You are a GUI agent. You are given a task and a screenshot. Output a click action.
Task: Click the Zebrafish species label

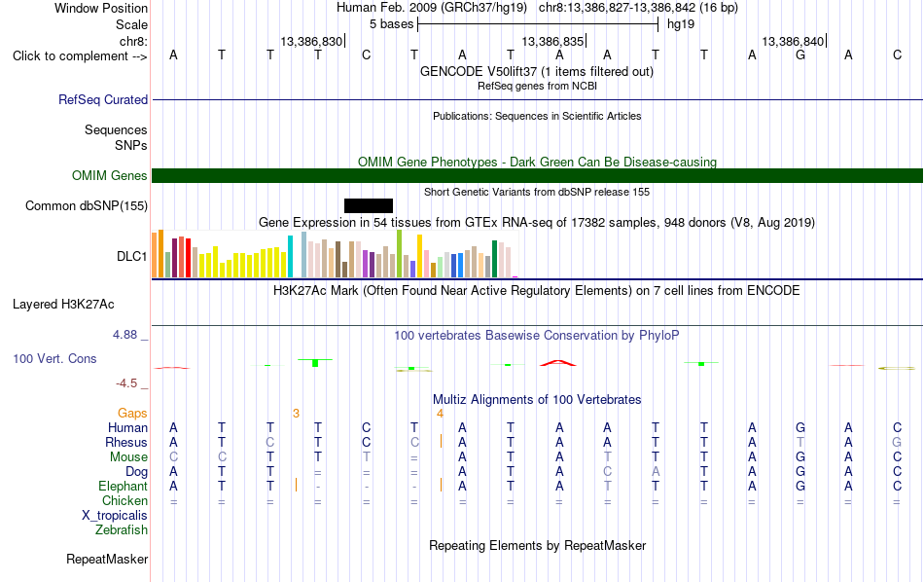pyautogui.click(x=121, y=530)
